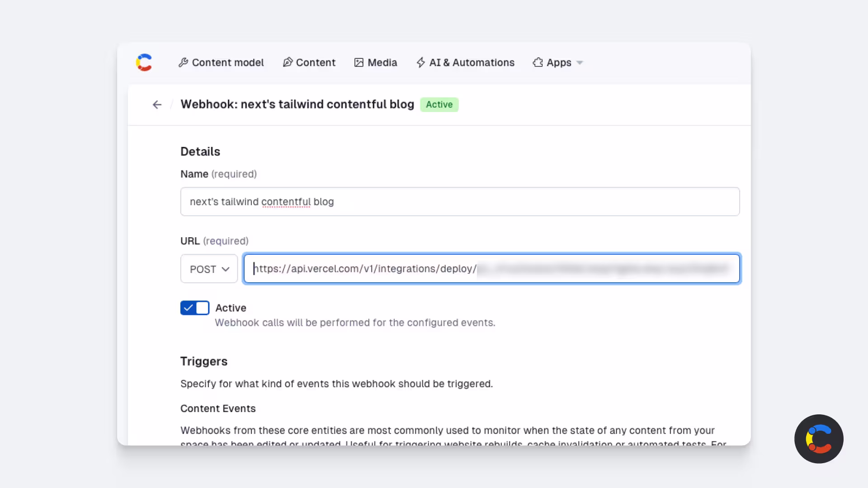
Task: Click the checkmark side of the Active toggle
Action: point(188,308)
